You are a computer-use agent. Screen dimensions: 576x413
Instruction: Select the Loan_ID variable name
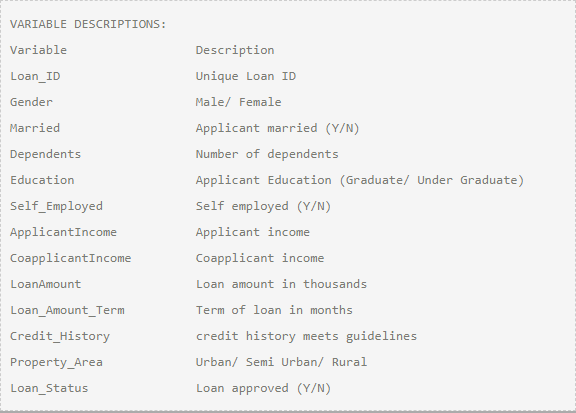click(35, 76)
